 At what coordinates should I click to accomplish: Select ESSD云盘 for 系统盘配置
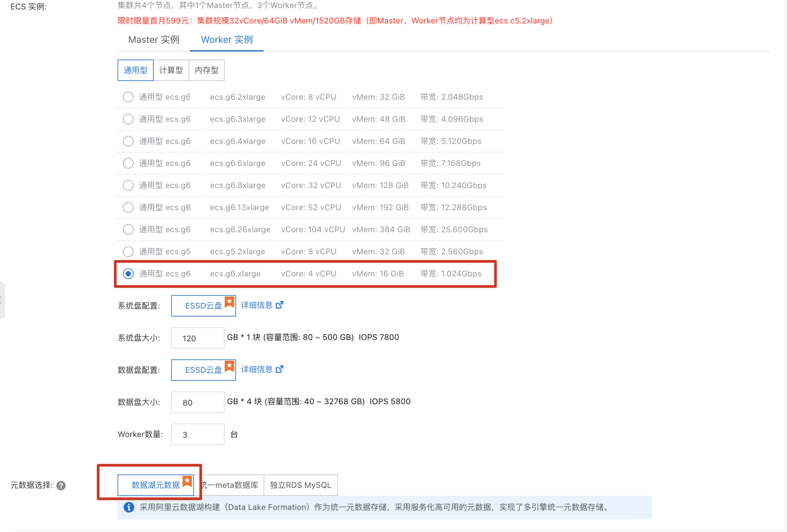click(x=203, y=306)
